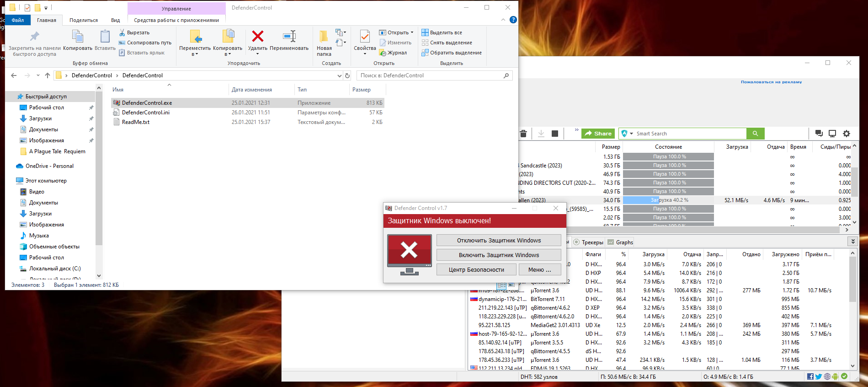Click the chat bubbles icon in torrent toolbar

pos(819,134)
